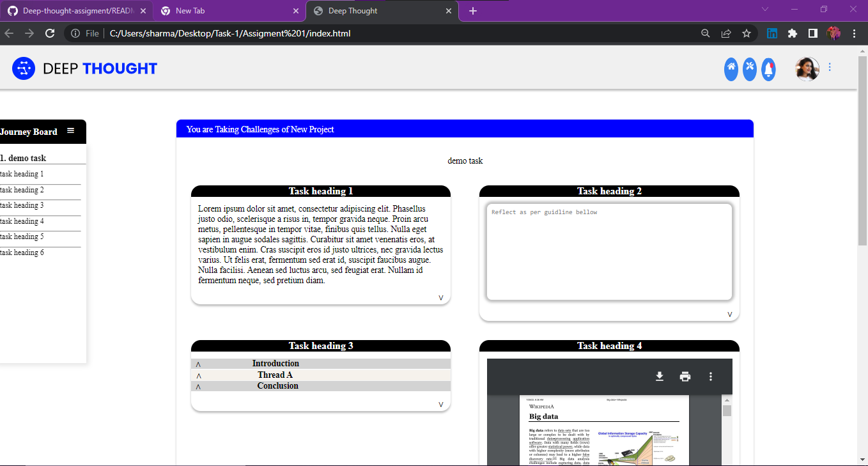
Task: Print the embedded PDF document
Action: 685,377
